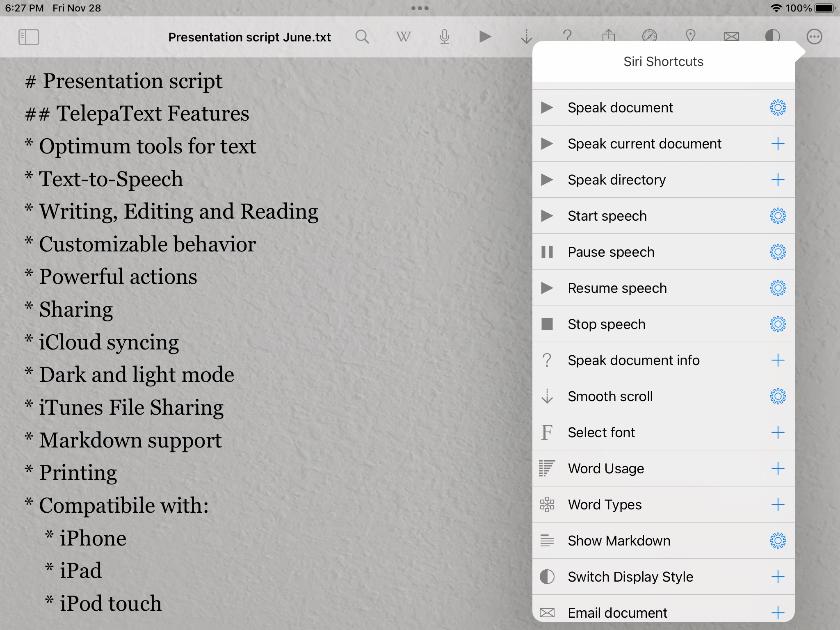Add shortcut for Speak directory
The image size is (840, 630).
(x=778, y=180)
